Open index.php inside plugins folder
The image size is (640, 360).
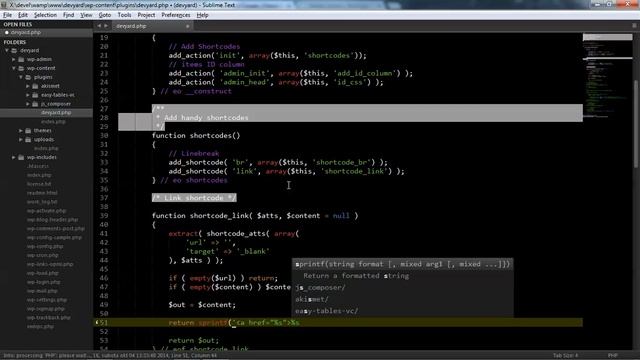click(53, 122)
